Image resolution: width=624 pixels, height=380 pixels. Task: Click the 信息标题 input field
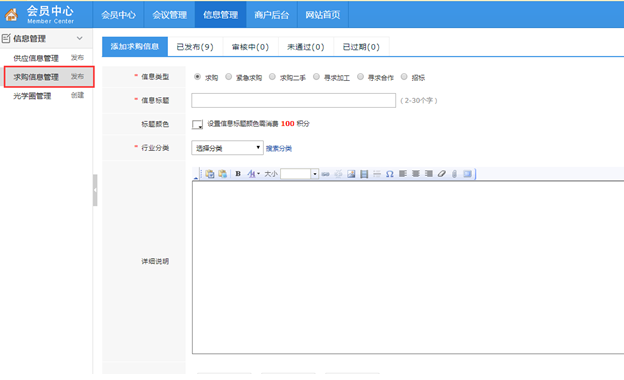point(293,100)
